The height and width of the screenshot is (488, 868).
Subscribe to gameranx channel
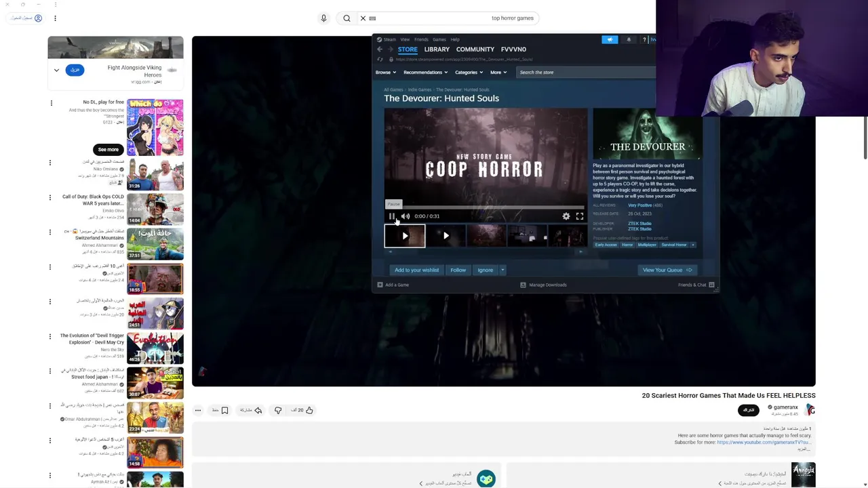749,410
